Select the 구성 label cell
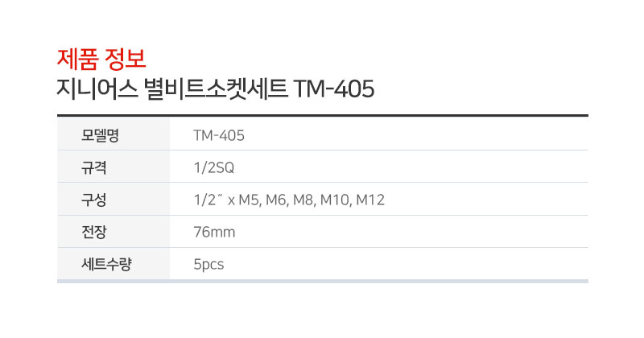This screenshot has width=644, height=338. (114, 199)
